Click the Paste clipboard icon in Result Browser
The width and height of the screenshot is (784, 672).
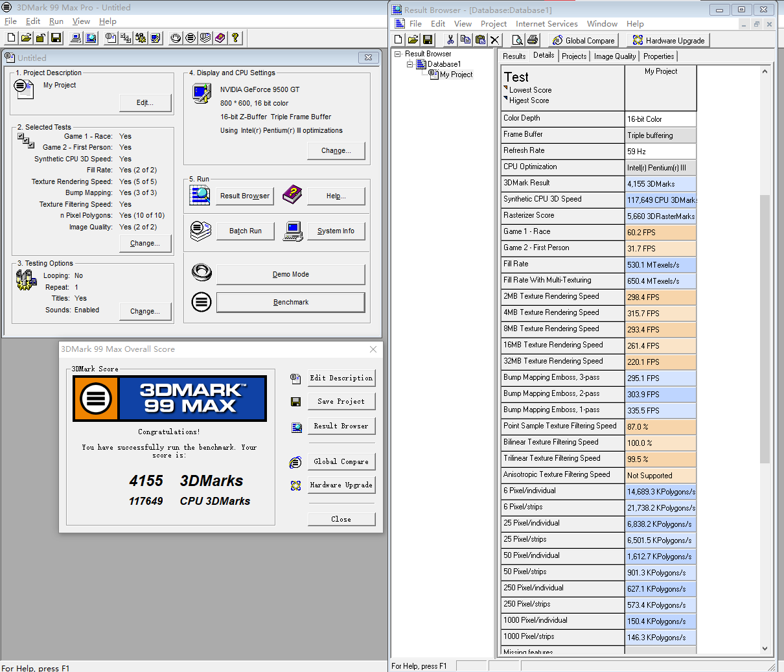point(480,40)
